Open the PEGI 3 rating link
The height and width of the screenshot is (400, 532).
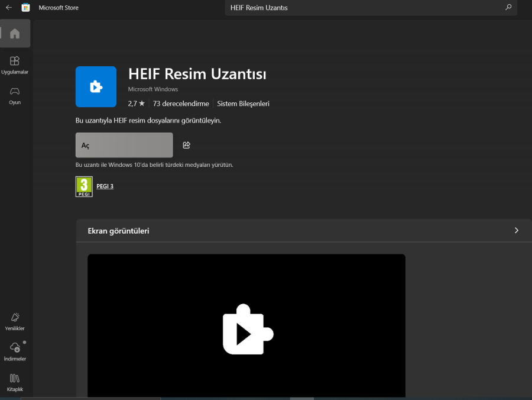click(105, 186)
